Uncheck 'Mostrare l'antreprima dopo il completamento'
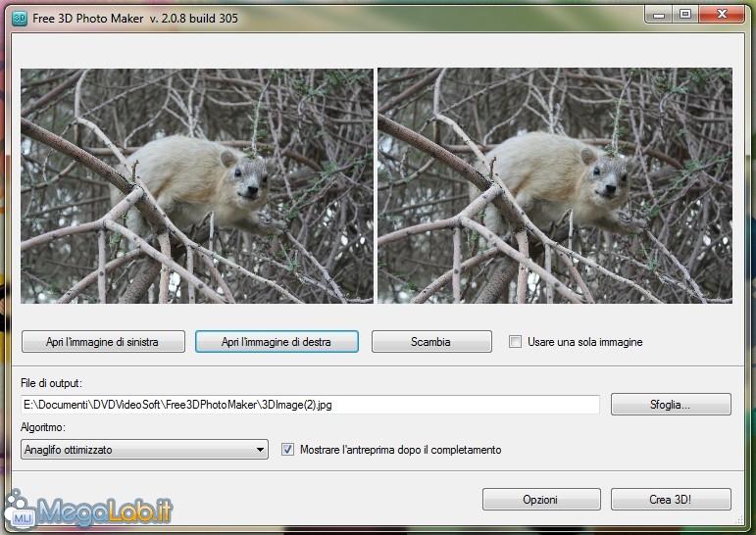The height and width of the screenshot is (535, 756). point(288,450)
